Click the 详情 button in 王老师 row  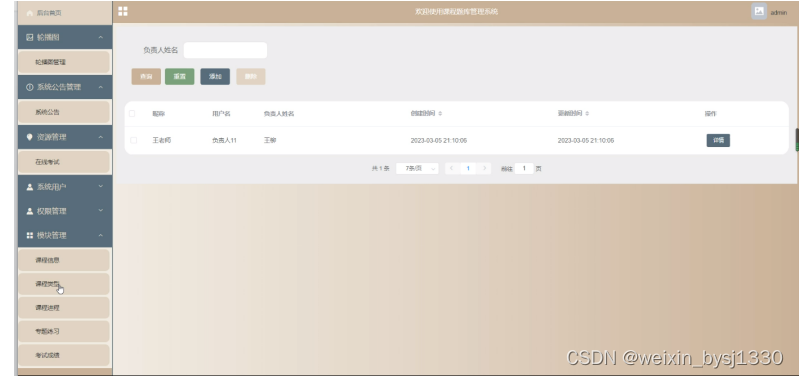click(718, 140)
